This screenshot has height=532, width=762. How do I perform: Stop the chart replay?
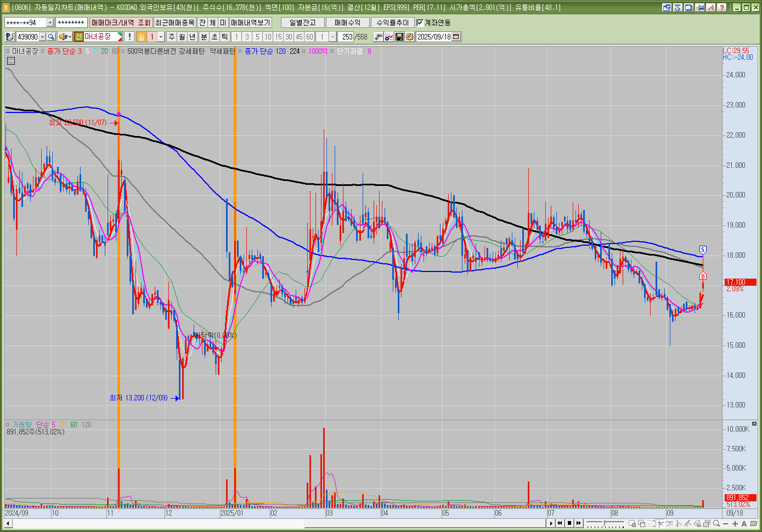569,523
